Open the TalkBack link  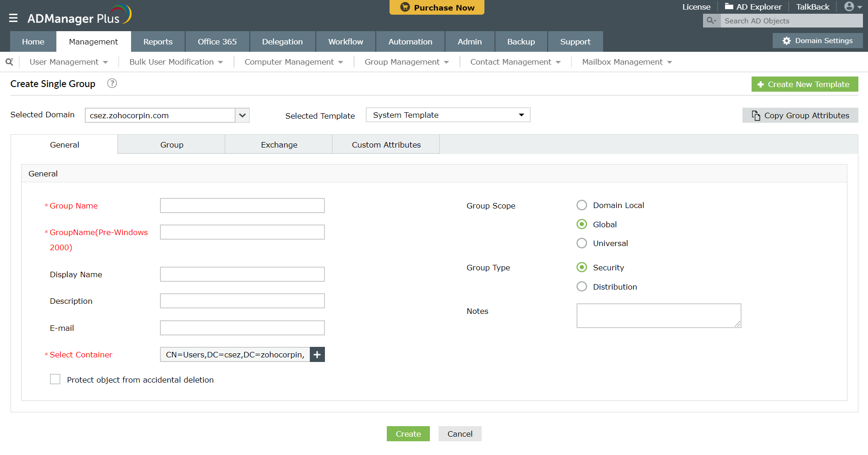click(x=813, y=7)
